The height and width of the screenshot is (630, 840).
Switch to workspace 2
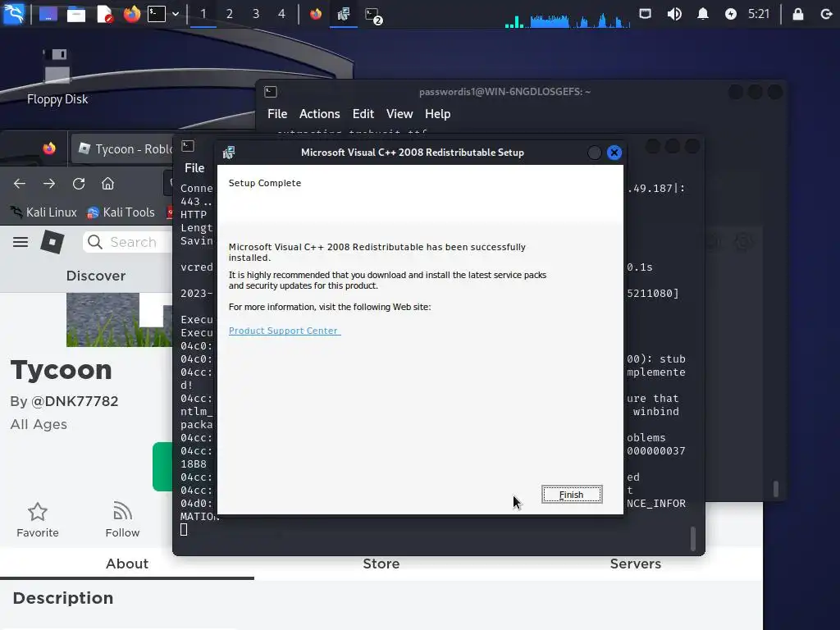[230, 14]
